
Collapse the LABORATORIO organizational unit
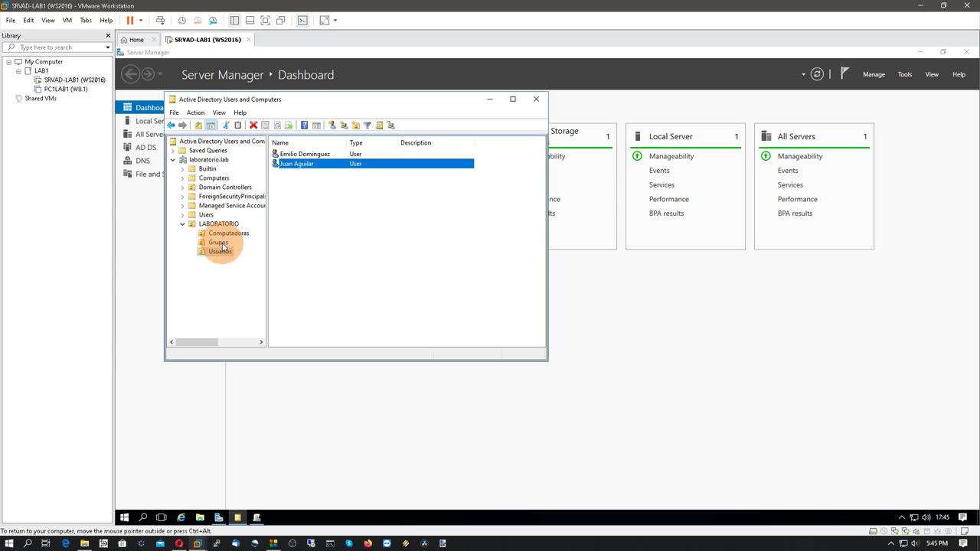pos(182,224)
